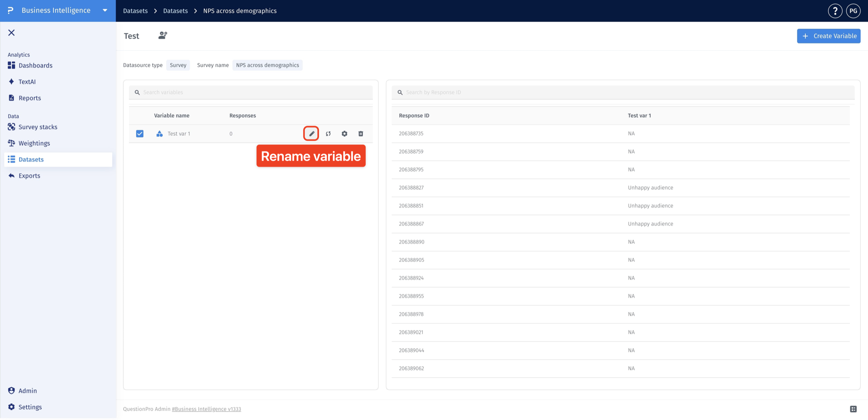Open the gear settings for Test var 1
Image resolution: width=868 pixels, height=420 pixels.
click(344, 134)
